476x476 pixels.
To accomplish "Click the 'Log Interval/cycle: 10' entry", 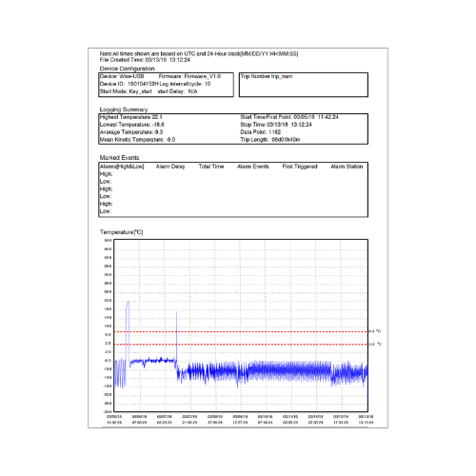I will click(x=185, y=84).
